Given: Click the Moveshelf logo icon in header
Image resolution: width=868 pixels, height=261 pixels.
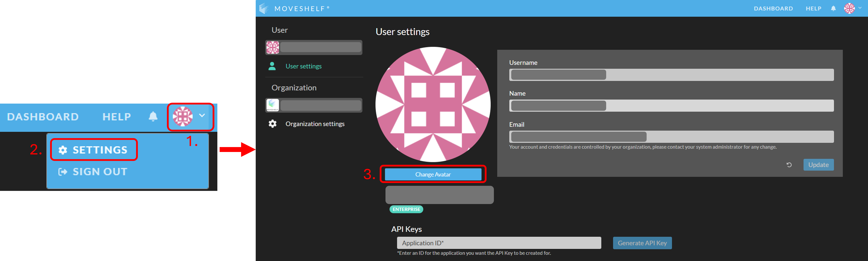Looking at the screenshot, I should coord(263,8).
